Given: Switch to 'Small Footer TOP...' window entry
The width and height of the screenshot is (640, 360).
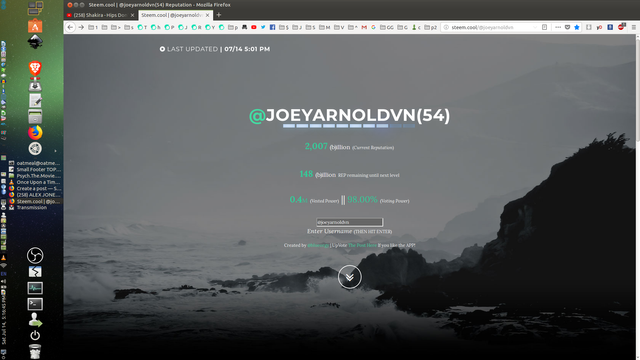Looking at the screenshot, I should coord(35,169).
